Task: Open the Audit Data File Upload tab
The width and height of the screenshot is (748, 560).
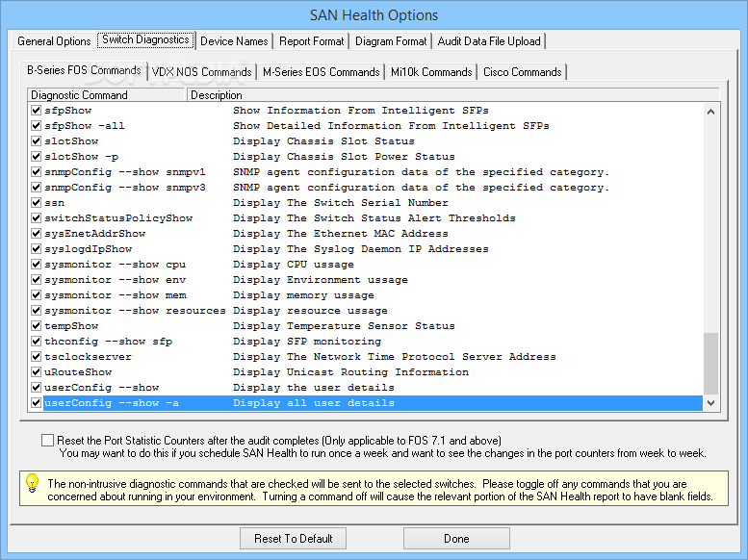Action: (x=489, y=41)
